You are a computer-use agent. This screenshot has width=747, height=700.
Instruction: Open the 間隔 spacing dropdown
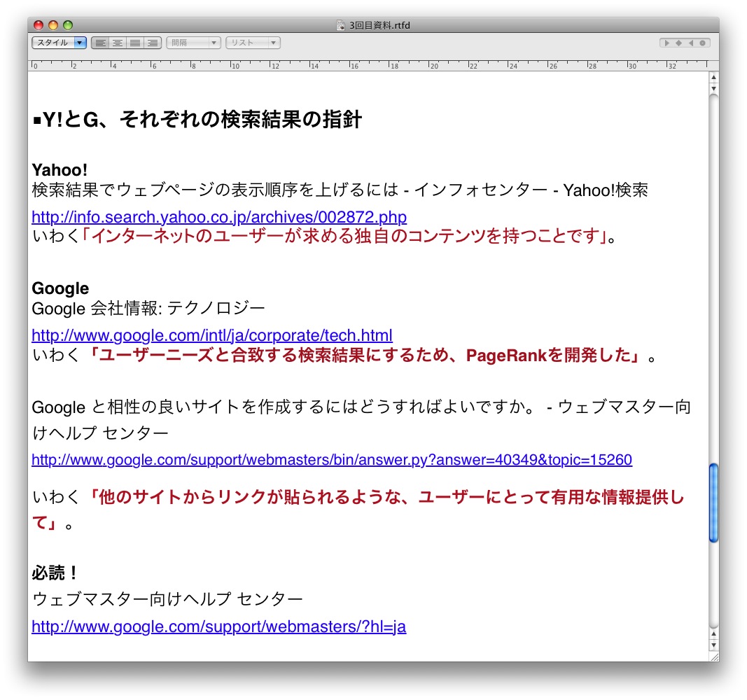tap(193, 43)
